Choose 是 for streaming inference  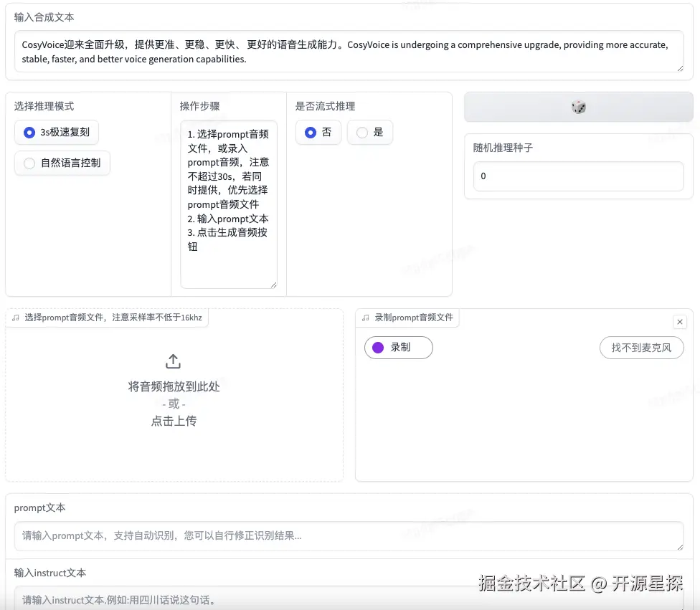pos(370,133)
